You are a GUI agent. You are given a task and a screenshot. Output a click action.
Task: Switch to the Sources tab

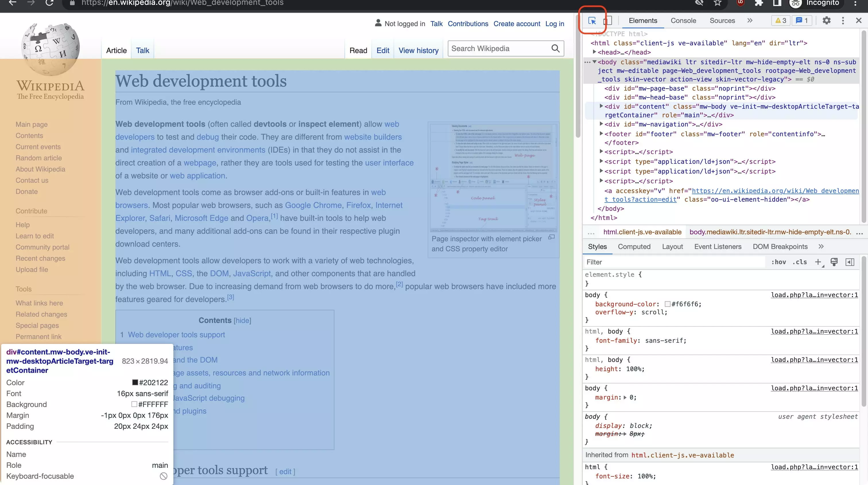pyautogui.click(x=722, y=20)
